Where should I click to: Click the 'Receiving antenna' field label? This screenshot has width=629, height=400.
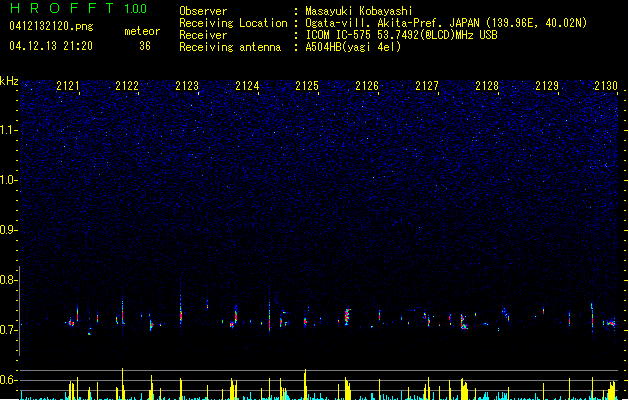pyautogui.click(x=230, y=47)
